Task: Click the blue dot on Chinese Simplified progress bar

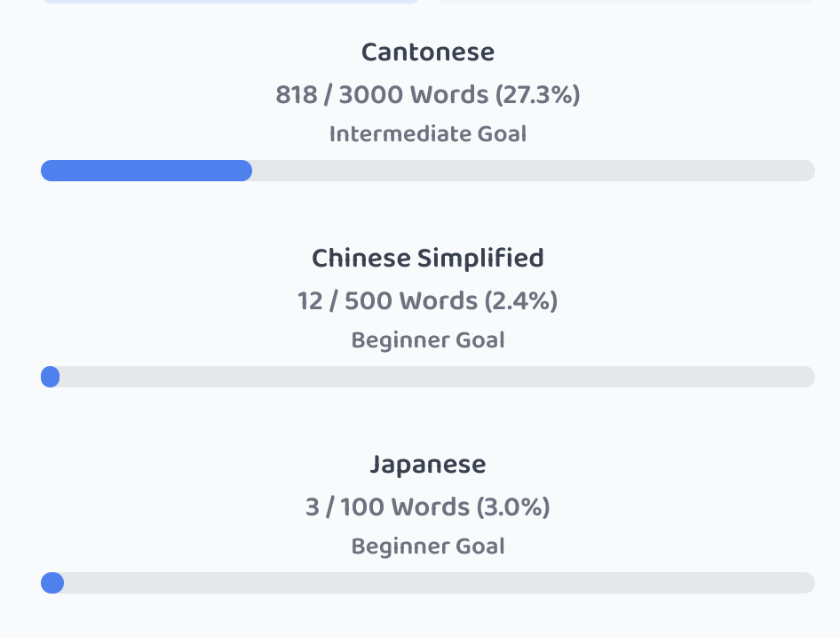Action: 51,377
